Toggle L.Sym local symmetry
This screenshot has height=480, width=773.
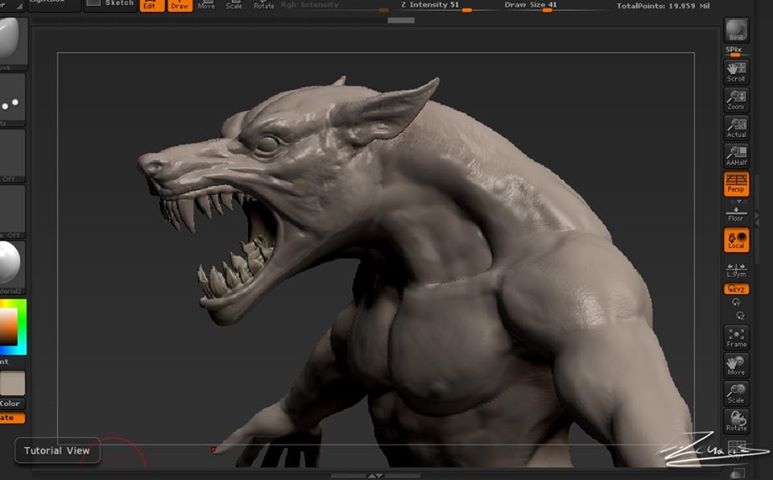coord(736,269)
